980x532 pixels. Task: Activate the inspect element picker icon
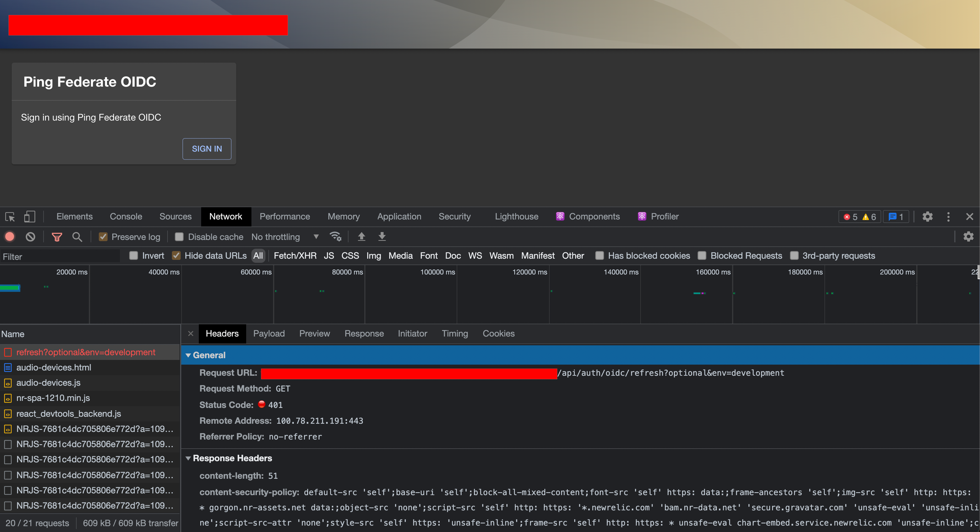tap(10, 217)
